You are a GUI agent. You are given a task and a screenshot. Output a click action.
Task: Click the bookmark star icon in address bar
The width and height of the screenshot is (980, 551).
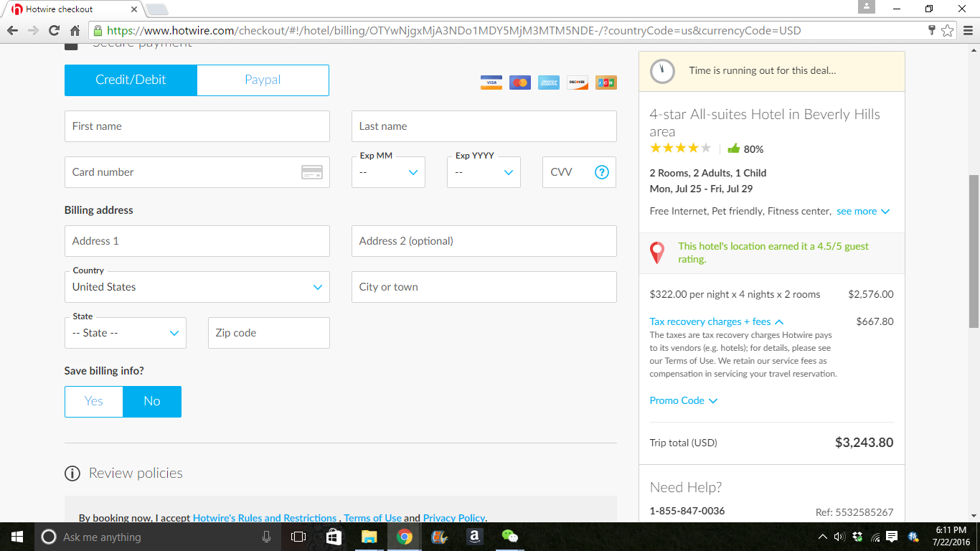[947, 31]
